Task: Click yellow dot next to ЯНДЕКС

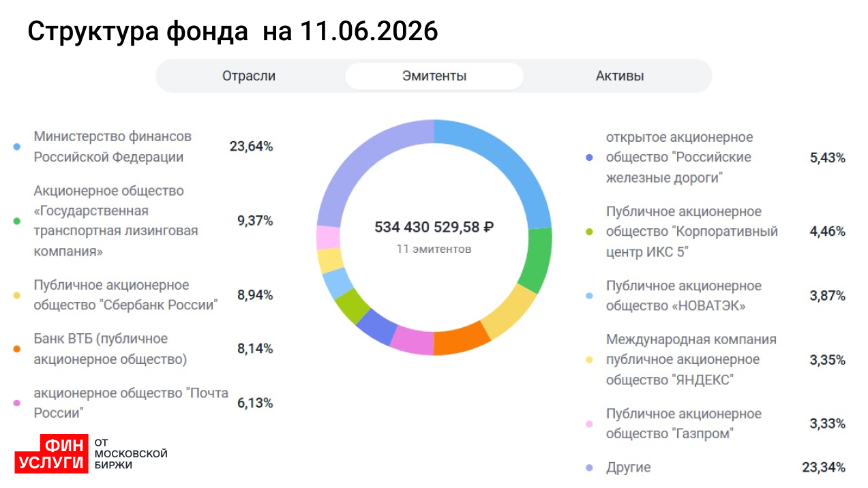Action: point(590,360)
